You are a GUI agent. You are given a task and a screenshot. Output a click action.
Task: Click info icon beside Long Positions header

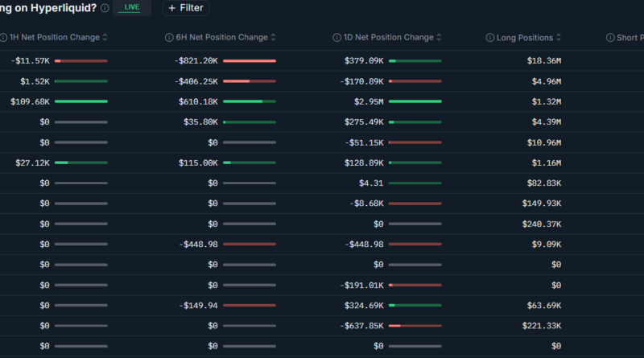click(x=490, y=38)
